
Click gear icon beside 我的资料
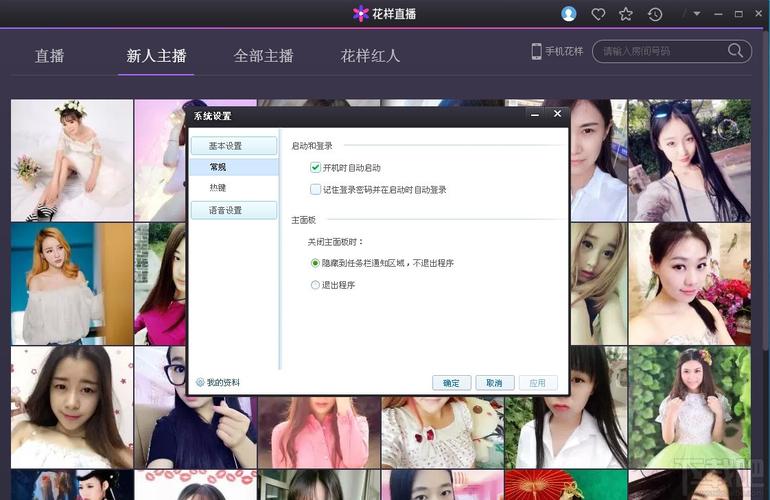point(200,382)
